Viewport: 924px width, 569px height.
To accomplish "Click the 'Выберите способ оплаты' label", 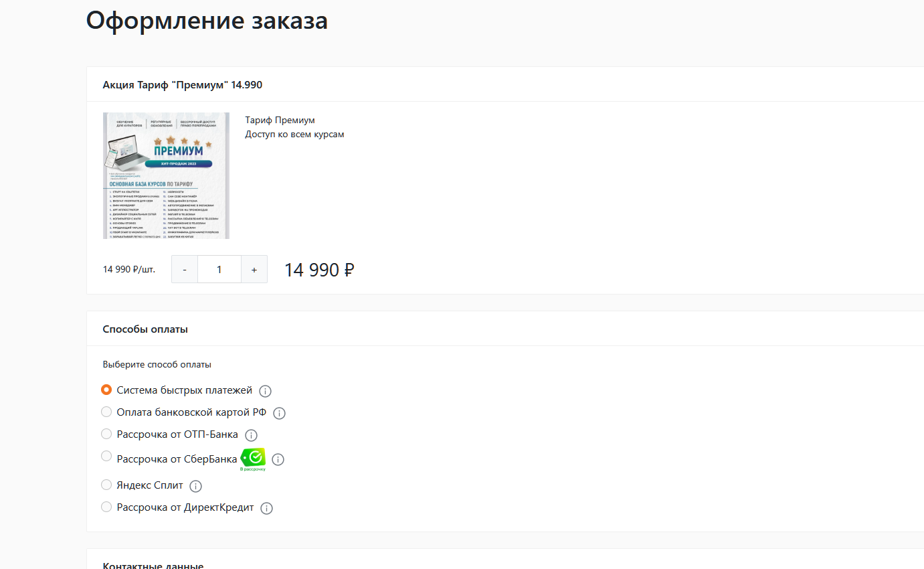I will click(157, 365).
